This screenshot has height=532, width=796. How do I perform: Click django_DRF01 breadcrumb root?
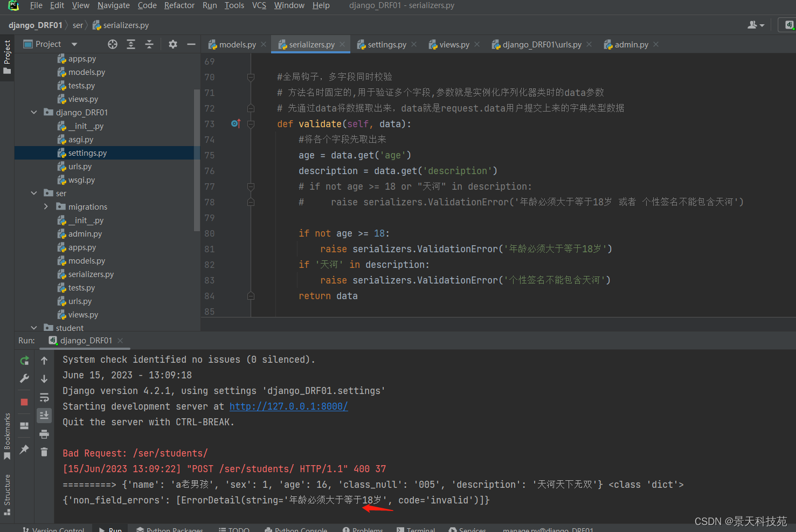pos(36,25)
